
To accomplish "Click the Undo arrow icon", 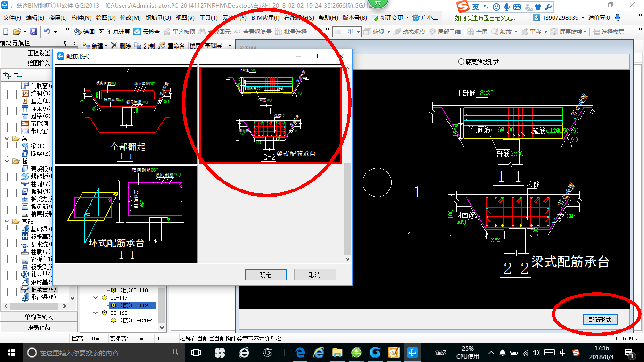I will [x=47, y=32].
